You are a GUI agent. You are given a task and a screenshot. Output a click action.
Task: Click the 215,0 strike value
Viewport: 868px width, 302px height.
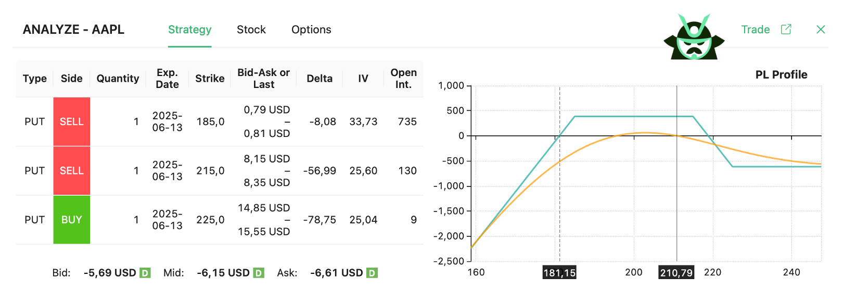point(210,171)
